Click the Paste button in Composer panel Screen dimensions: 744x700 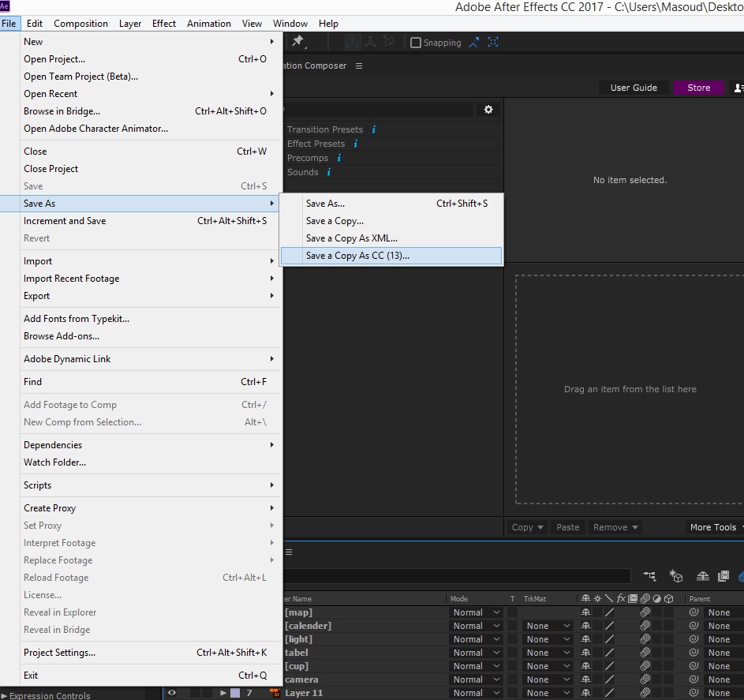(x=567, y=527)
